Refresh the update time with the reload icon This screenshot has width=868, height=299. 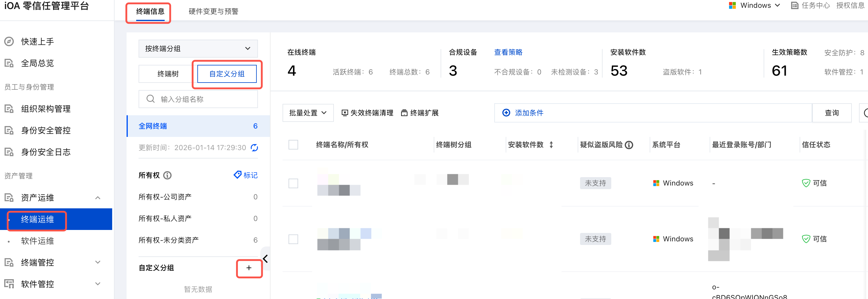point(254,148)
